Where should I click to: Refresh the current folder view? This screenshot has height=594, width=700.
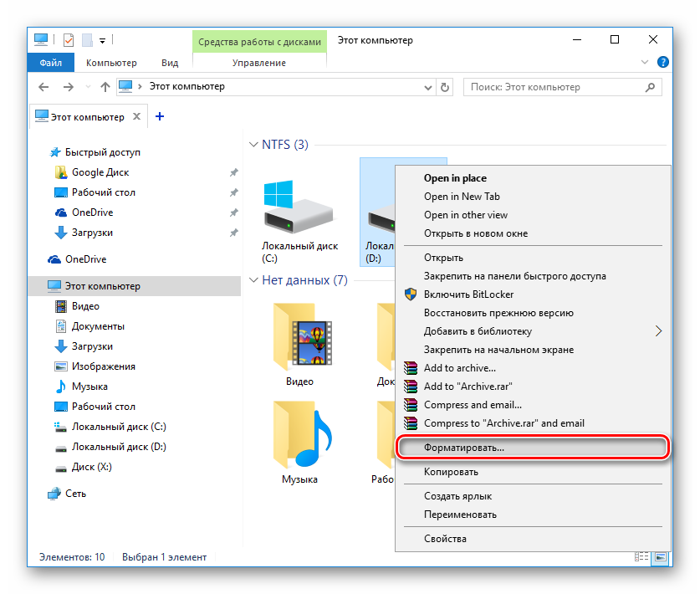pos(445,87)
